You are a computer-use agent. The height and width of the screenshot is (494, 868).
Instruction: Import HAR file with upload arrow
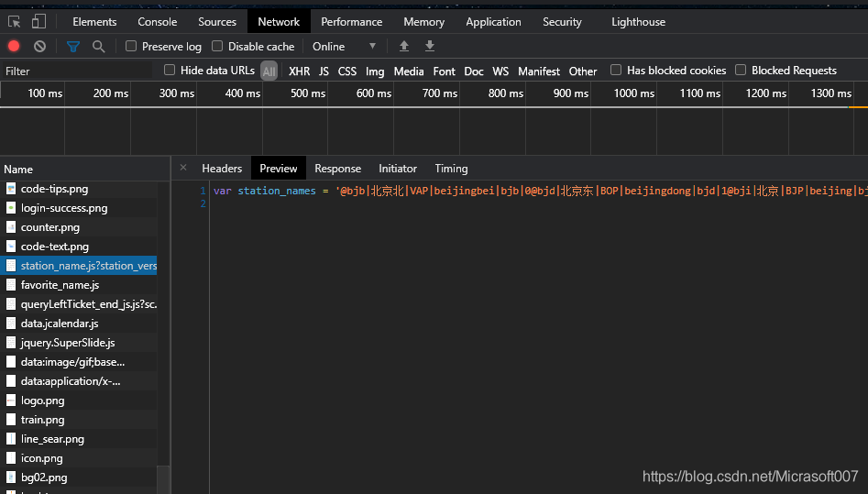pos(404,46)
